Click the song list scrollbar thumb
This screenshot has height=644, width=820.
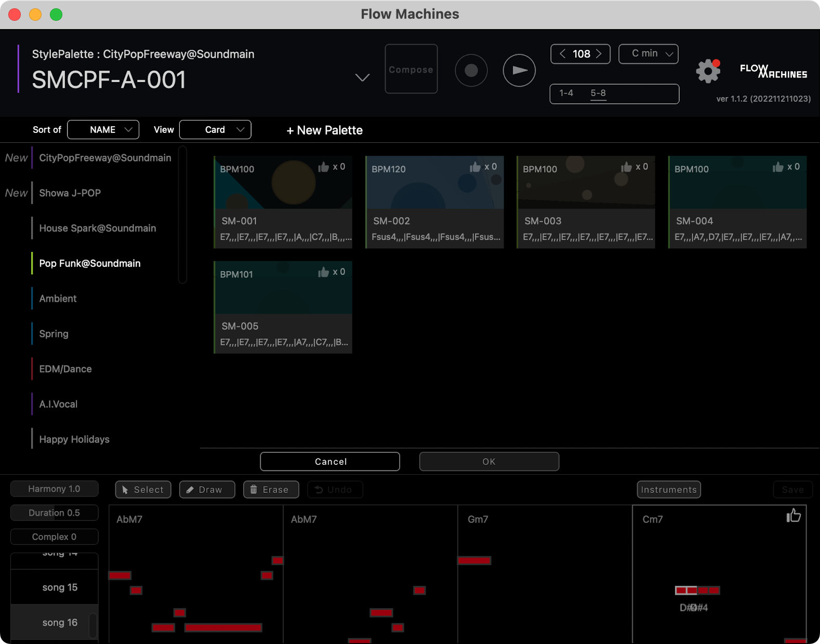click(x=93, y=625)
